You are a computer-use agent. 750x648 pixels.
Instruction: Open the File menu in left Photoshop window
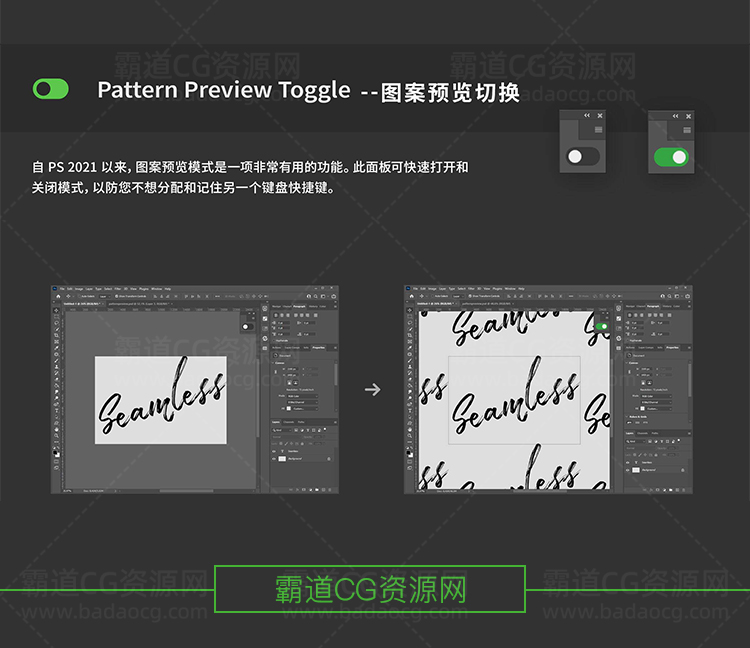61,289
